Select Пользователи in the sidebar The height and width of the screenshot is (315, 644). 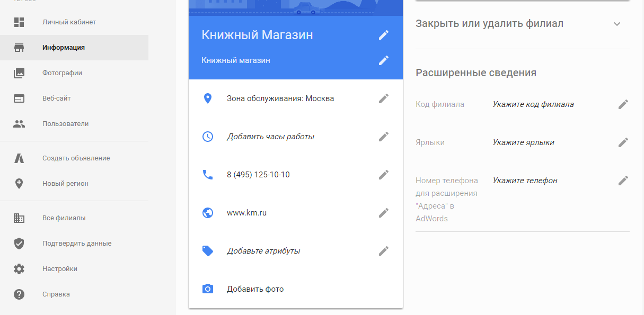tap(65, 124)
